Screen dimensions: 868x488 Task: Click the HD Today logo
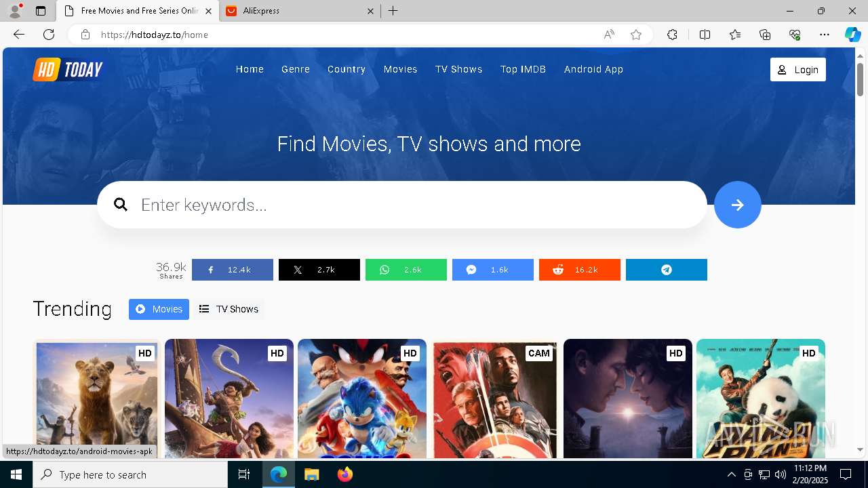coord(68,69)
